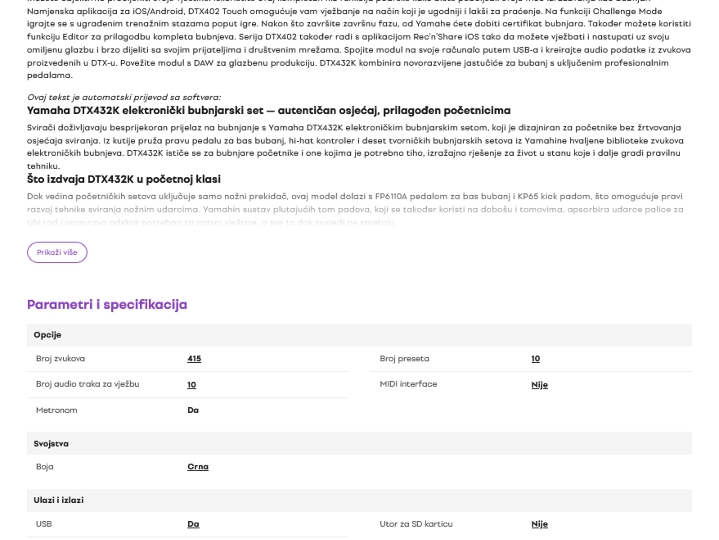The image size is (719, 540).
Task: Click the automatski prijevod italic note
Action: click(124, 97)
